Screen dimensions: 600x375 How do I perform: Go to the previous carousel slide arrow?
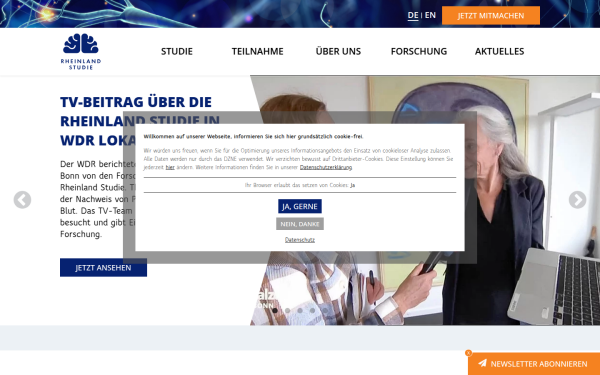point(22,200)
